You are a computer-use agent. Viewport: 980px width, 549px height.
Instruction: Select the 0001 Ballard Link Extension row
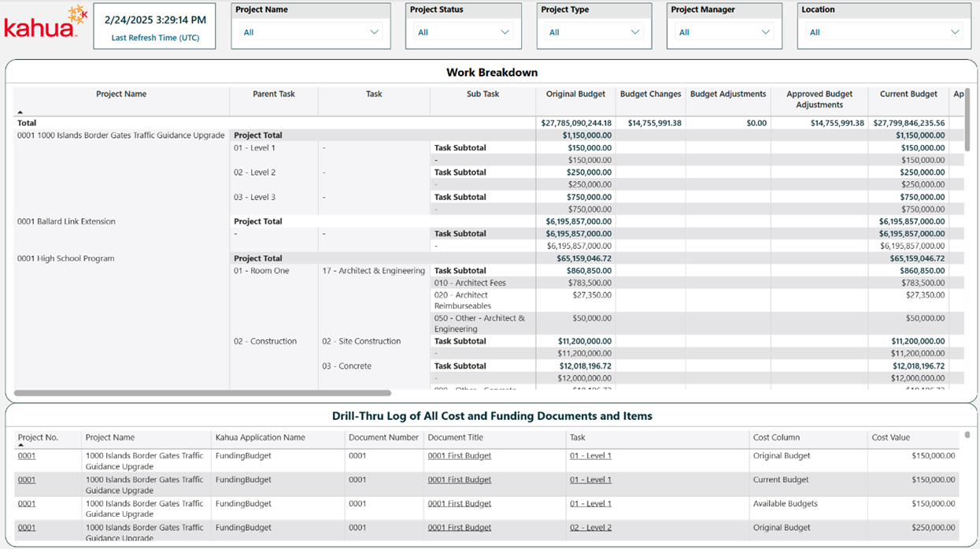point(66,222)
